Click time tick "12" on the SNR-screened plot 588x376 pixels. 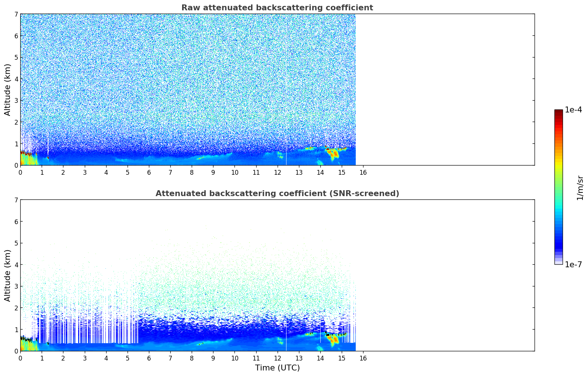[x=278, y=358]
